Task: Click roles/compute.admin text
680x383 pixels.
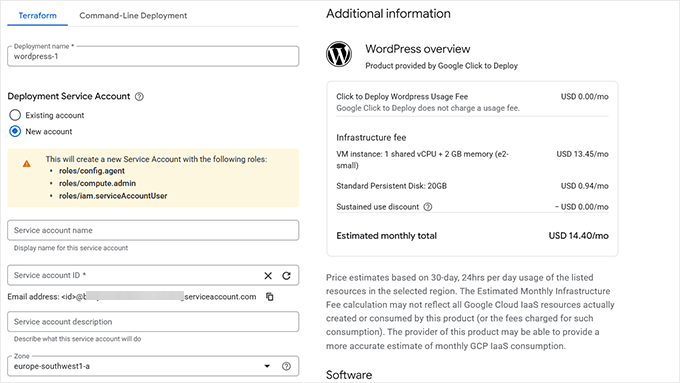Action: (x=98, y=183)
